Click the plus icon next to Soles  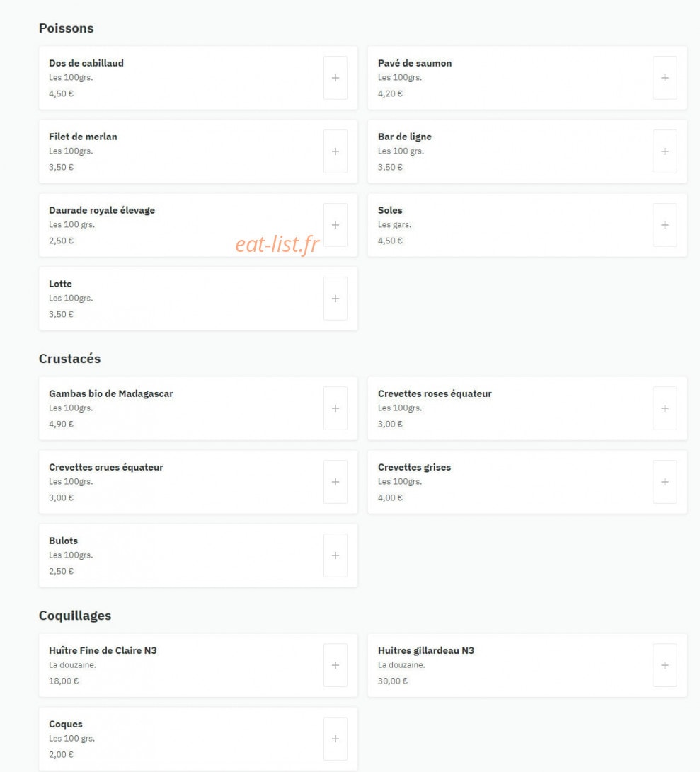tap(665, 225)
